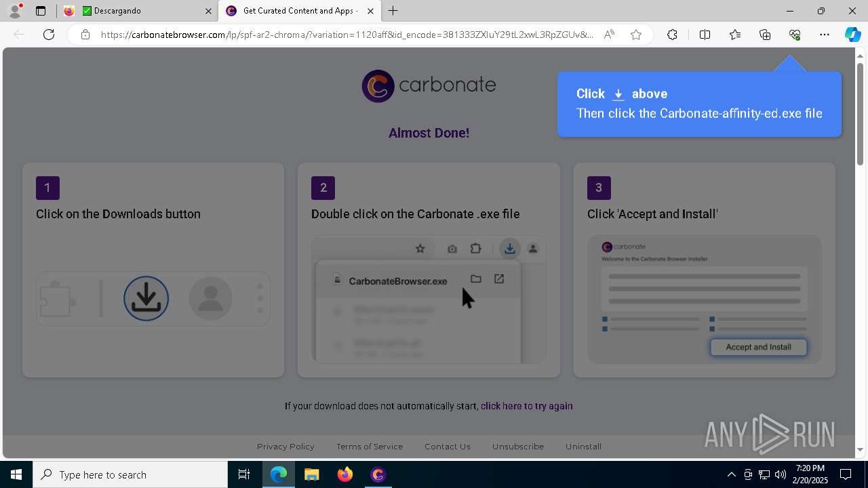Viewport: 868px width, 488px height.
Task: Open notification center icon
Action: (846, 474)
